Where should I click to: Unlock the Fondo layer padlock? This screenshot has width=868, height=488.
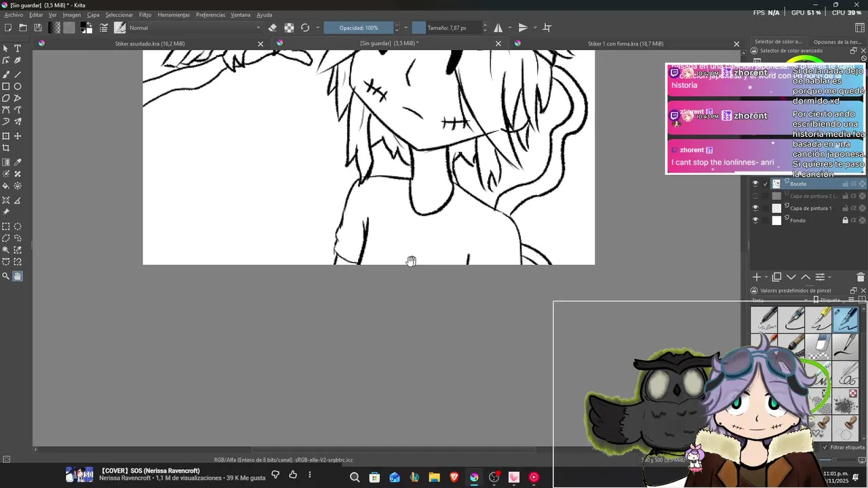(846, 220)
